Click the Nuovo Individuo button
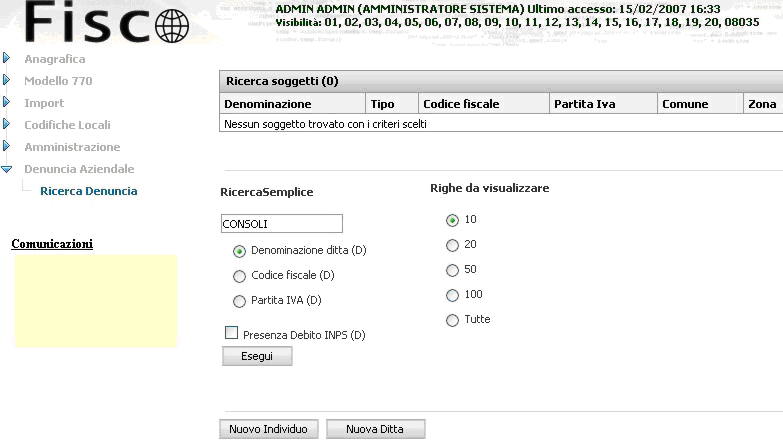The height and width of the screenshot is (446, 783). point(269,429)
